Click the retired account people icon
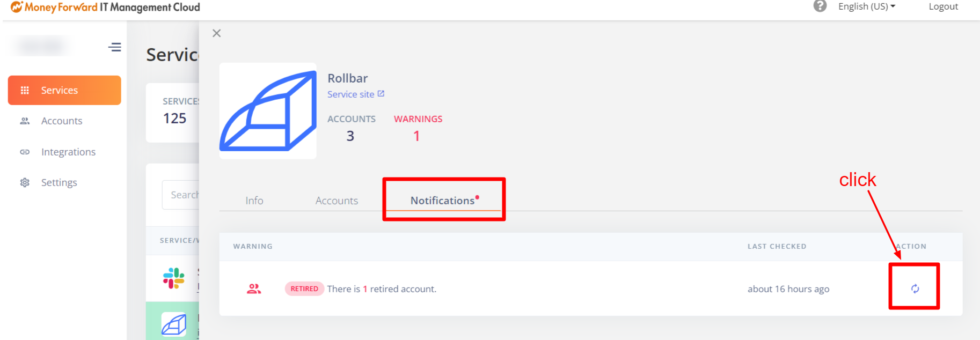 click(254, 289)
